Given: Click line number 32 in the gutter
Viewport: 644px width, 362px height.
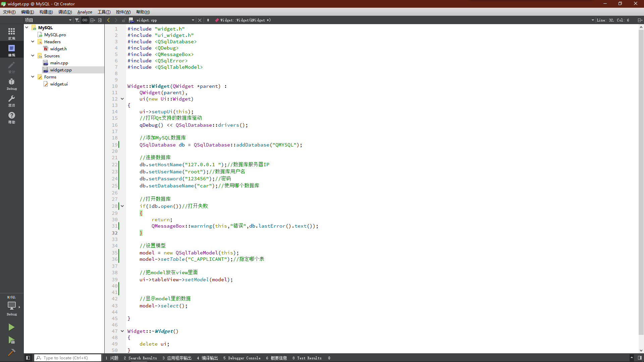Looking at the screenshot, I should pos(115,233).
